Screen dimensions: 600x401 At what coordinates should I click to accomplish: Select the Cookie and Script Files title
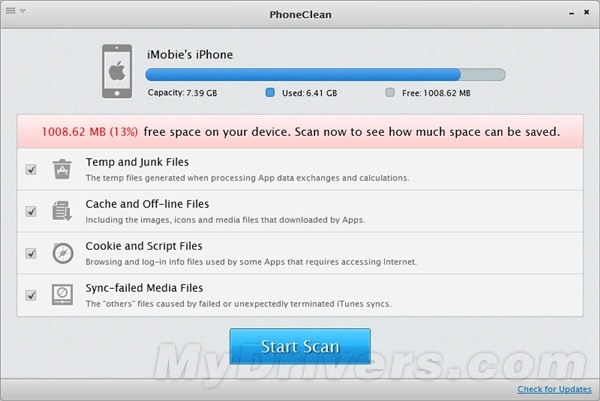[x=144, y=246]
